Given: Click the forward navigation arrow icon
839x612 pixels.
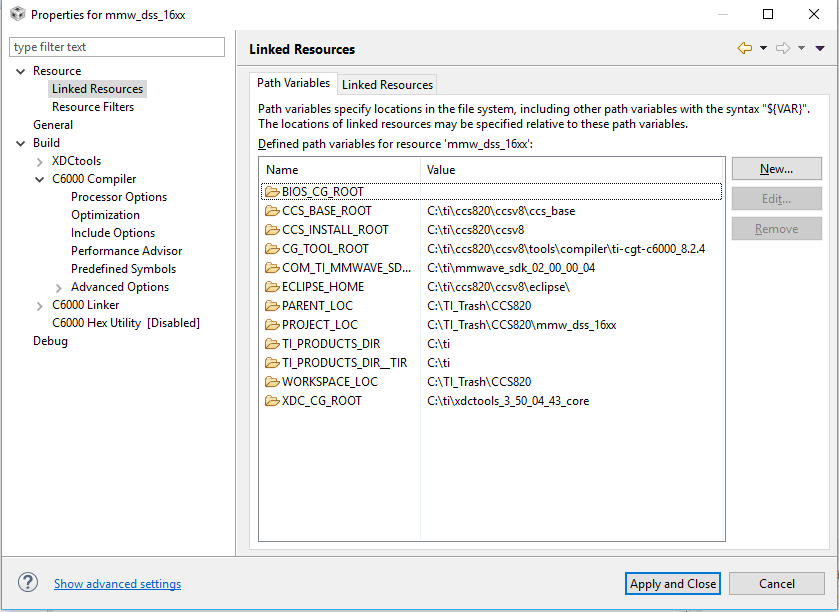Looking at the screenshot, I should click(783, 48).
